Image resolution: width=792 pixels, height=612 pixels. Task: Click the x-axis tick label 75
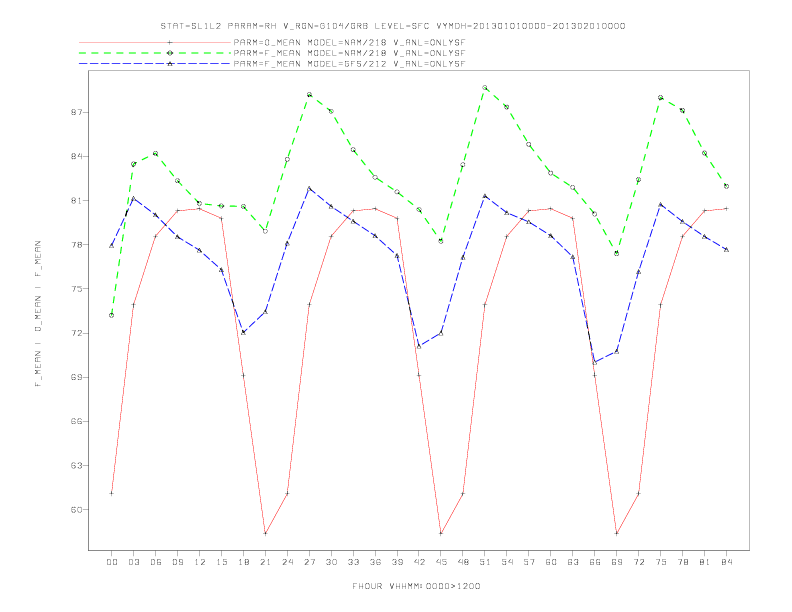click(661, 562)
